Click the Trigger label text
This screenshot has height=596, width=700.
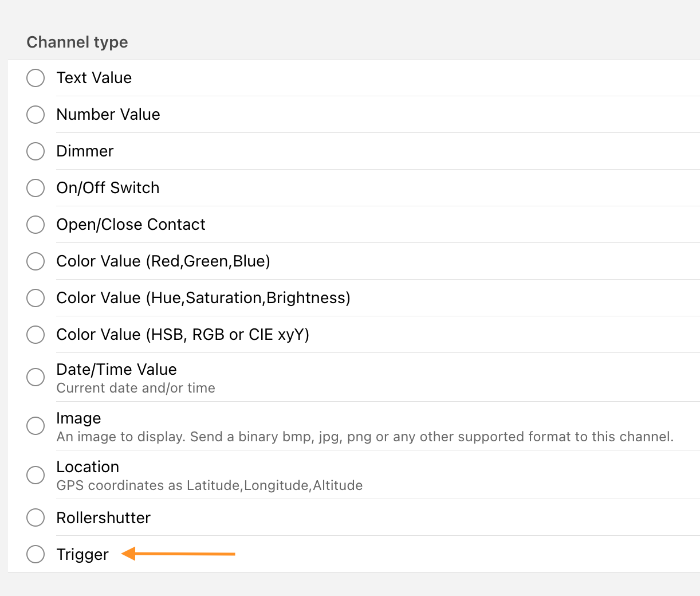tap(82, 555)
